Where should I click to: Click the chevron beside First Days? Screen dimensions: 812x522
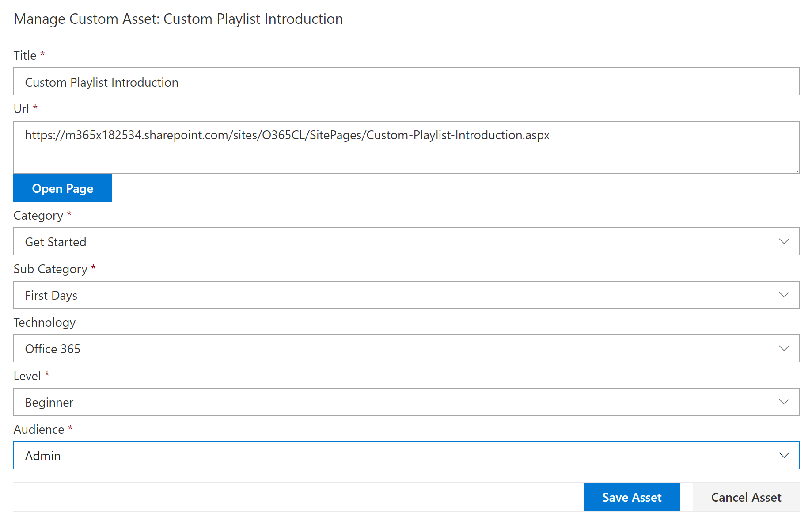click(784, 295)
